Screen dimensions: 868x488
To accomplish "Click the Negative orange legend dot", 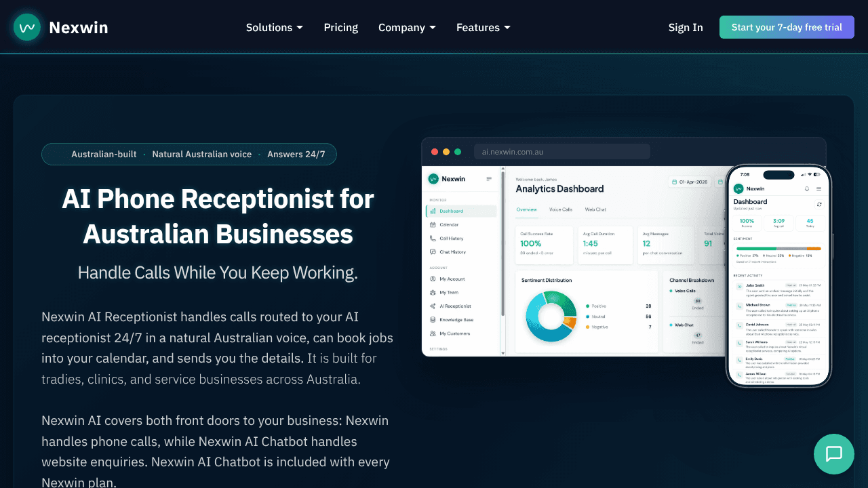I will (x=587, y=327).
